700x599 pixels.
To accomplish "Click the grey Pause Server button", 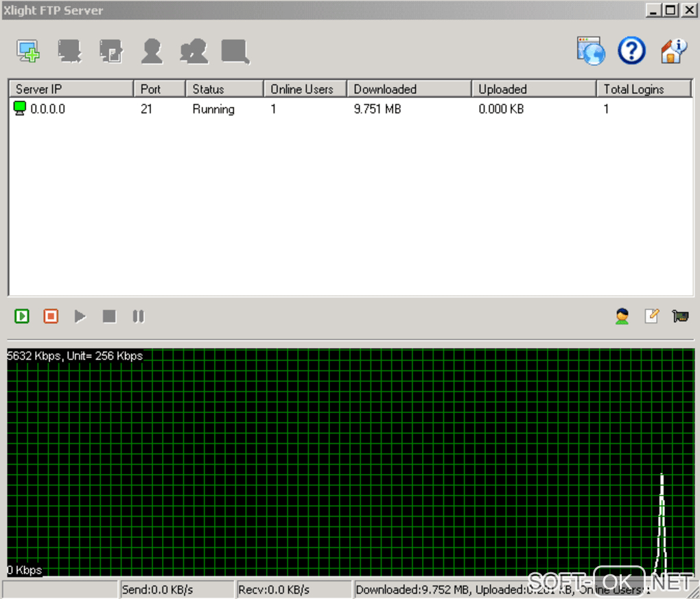I will click(139, 316).
